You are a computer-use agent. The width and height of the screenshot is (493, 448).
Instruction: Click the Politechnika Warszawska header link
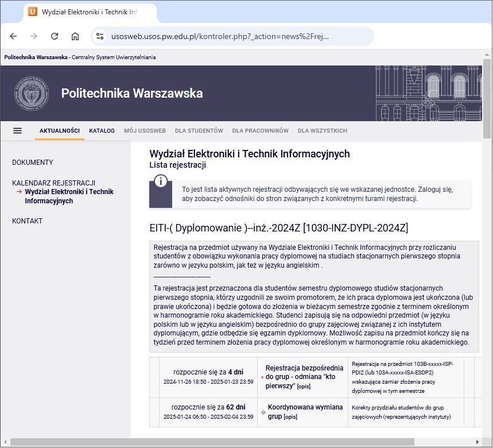36,57
